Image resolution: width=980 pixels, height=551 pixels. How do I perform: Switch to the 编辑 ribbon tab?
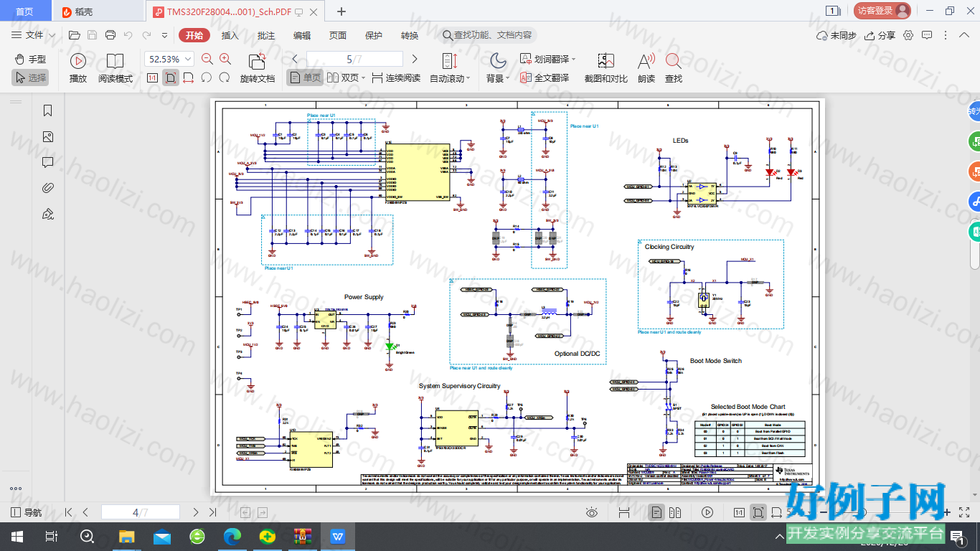(302, 35)
